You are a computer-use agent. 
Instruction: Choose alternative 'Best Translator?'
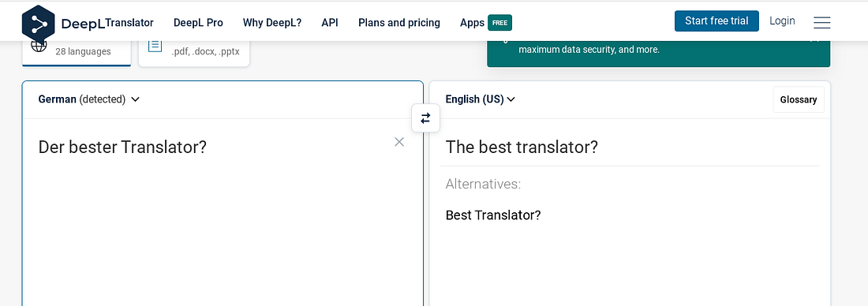click(492, 215)
